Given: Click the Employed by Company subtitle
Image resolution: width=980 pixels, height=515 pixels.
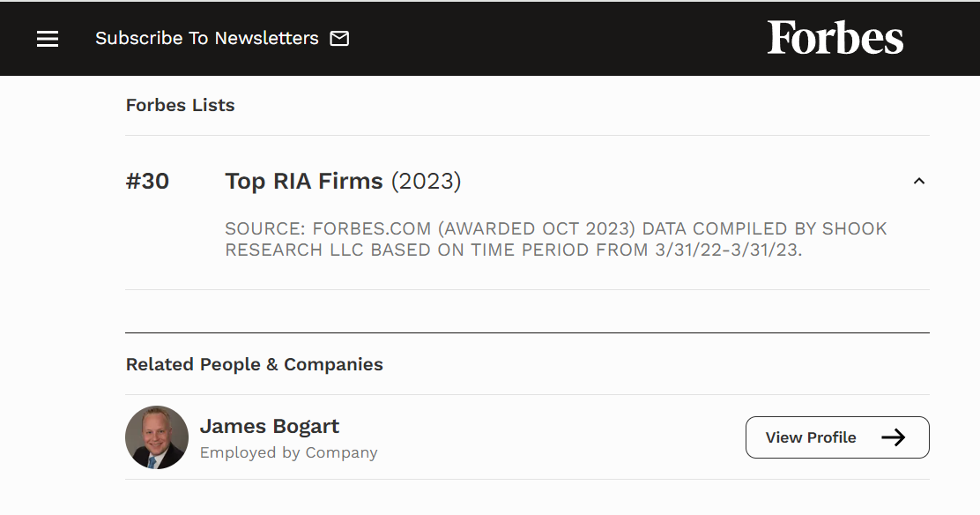Looking at the screenshot, I should point(289,452).
